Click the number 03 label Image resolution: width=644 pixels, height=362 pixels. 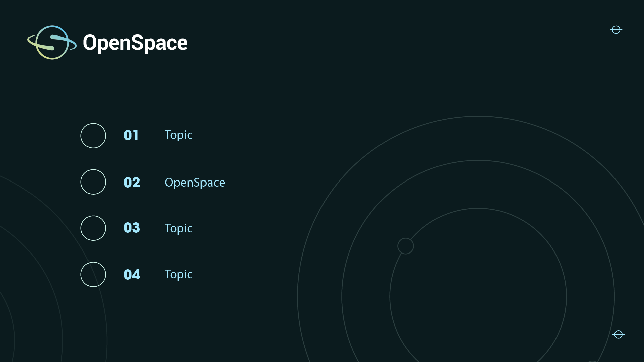tap(132, 228)
